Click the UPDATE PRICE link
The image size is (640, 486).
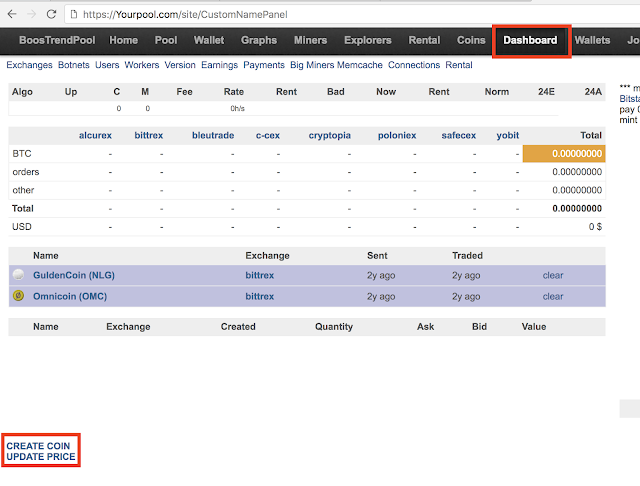pyautogui.click(x=41, y=457)
